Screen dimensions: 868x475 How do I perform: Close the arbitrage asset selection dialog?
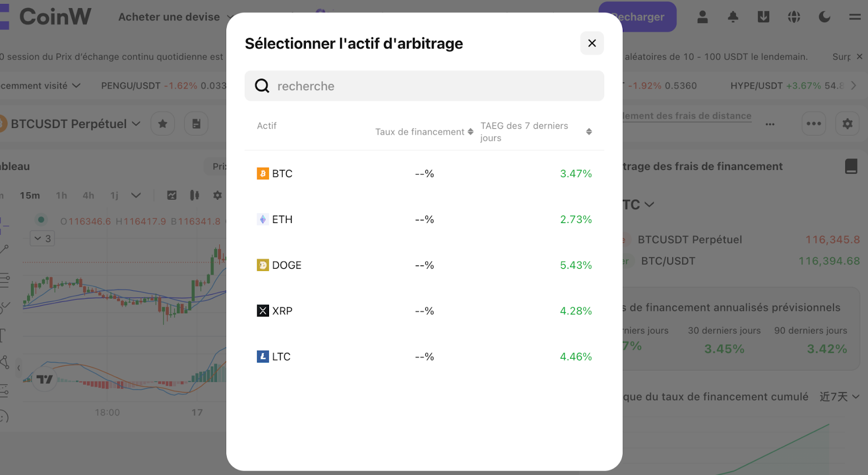tap(592, 43)
